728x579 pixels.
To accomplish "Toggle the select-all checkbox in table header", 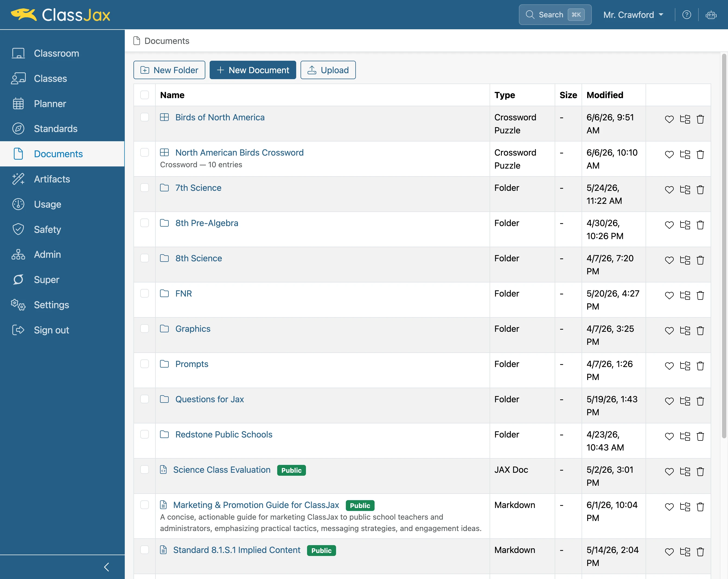I will click(145, 95).
